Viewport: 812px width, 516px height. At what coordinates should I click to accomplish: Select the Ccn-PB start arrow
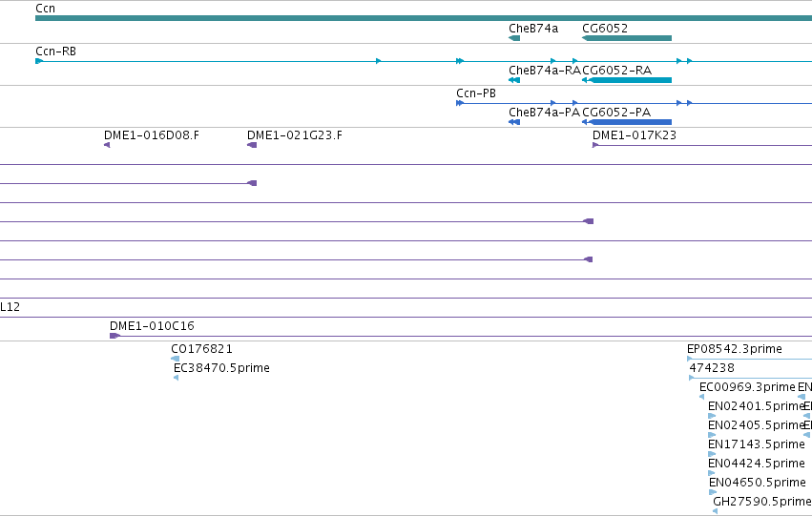tap(460, 103)
